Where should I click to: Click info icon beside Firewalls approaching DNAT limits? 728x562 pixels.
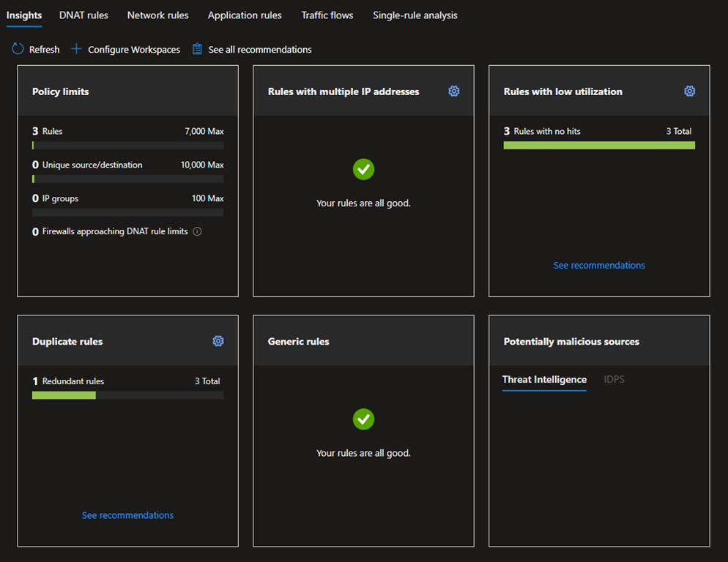coord(197,232)
